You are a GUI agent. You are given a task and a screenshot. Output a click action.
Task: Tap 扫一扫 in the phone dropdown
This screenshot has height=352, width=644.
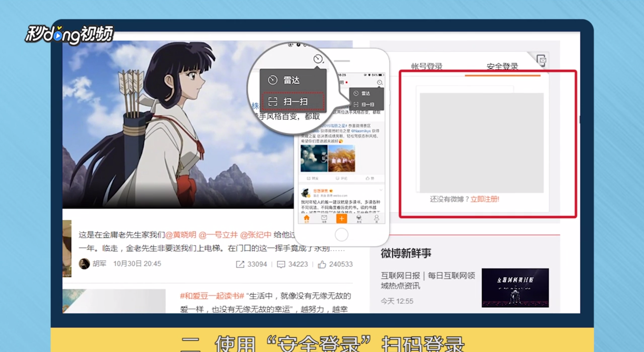(366, 104)
